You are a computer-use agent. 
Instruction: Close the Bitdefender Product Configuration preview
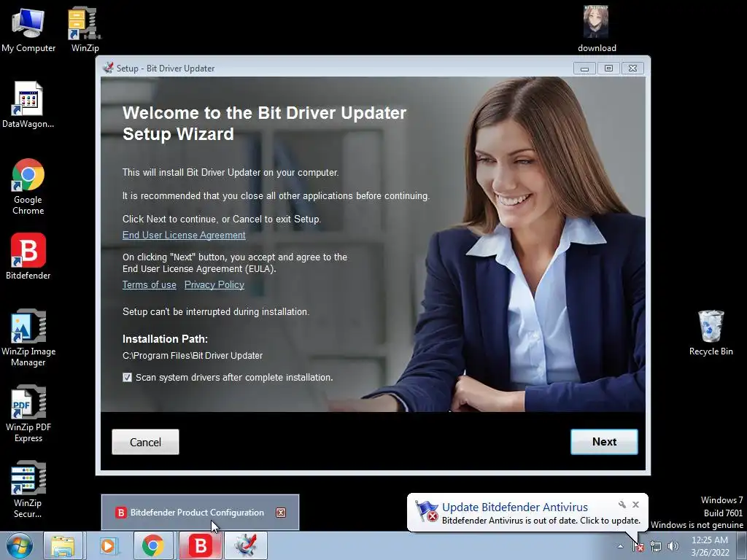(281, 513)
